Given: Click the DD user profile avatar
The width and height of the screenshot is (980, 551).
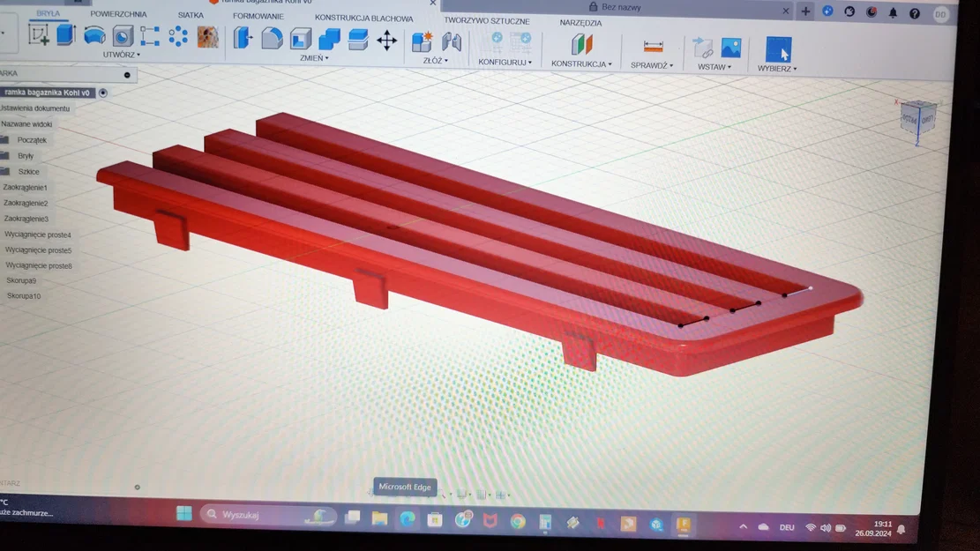Looking at the screenshot, I should click(x=940, y=14).
